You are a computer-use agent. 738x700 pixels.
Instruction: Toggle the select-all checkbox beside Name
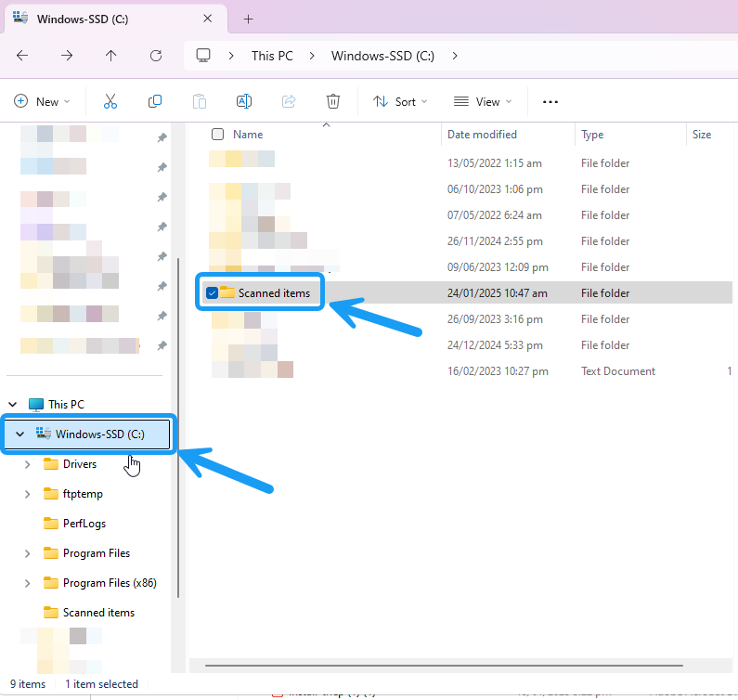[217, 135]
